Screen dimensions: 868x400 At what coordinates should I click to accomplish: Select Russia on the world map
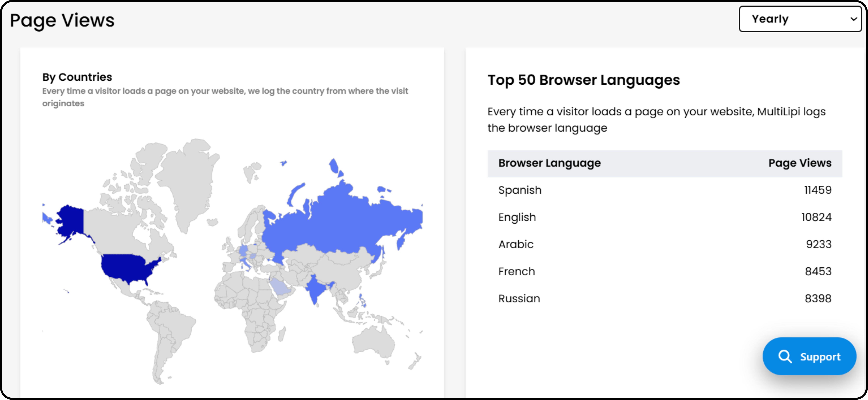coord(337,222)
